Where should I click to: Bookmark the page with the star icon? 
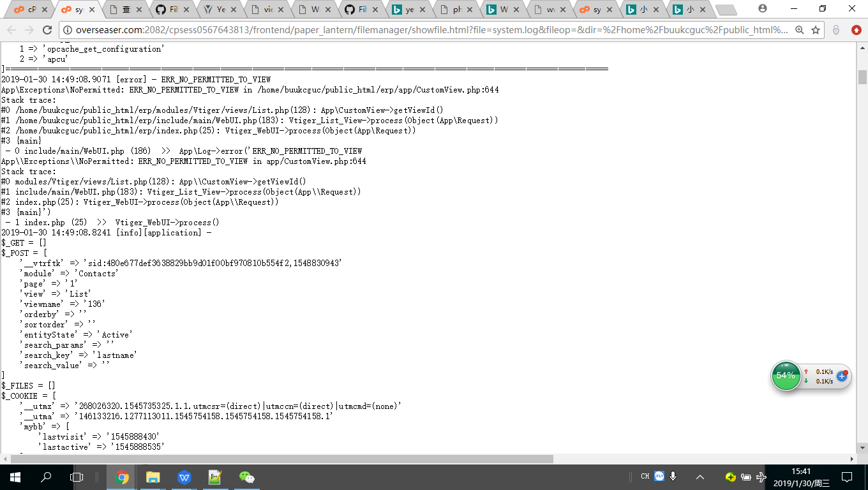(816, 30)
